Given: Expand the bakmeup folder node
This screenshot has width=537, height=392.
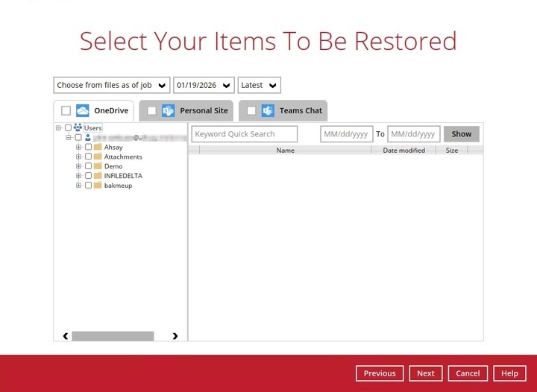Looking at the screenshot, I should pyautogui.click(x=78, y=185).
